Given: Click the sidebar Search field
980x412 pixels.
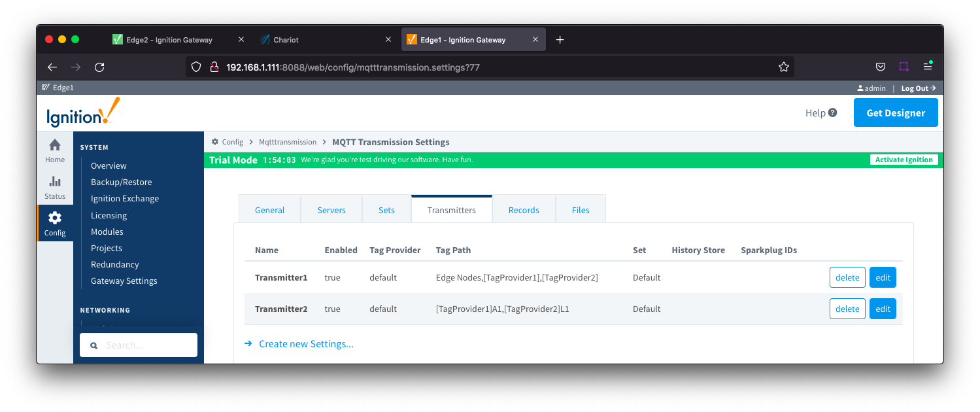Looking at the screenshot, I should coord(139,345).
